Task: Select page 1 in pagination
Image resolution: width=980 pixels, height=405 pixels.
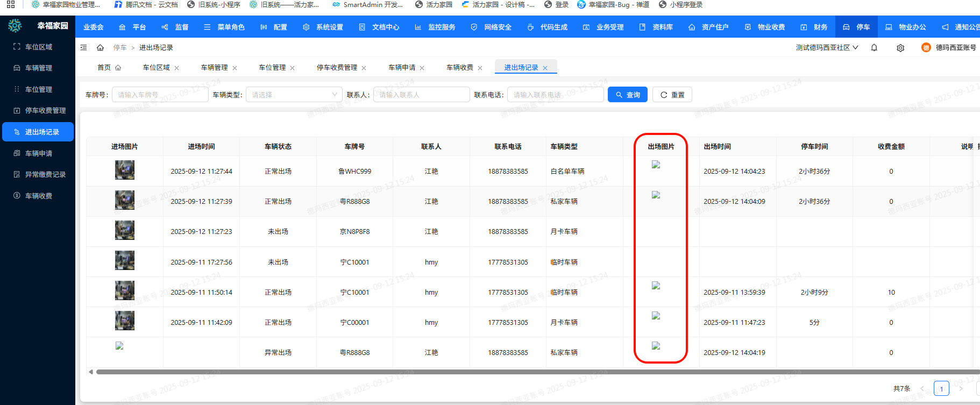Action: (x=941, y=388)
